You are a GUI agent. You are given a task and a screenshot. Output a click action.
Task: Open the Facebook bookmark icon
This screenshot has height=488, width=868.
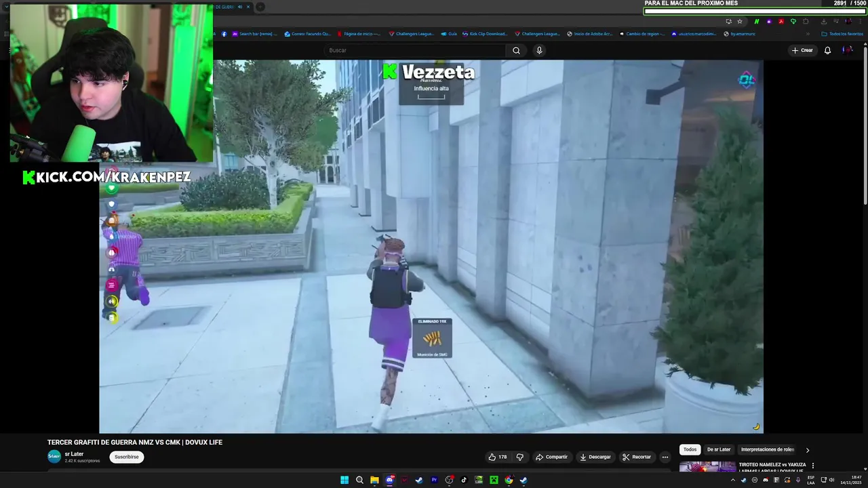tap(224, 33)
